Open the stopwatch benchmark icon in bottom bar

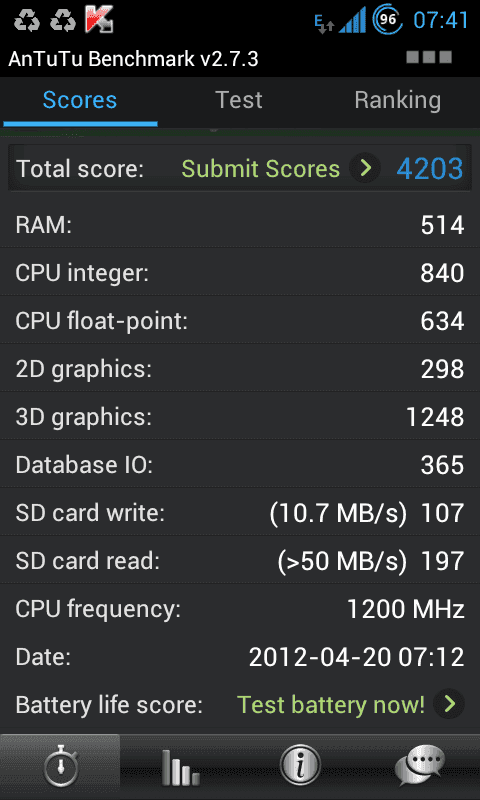60,767
